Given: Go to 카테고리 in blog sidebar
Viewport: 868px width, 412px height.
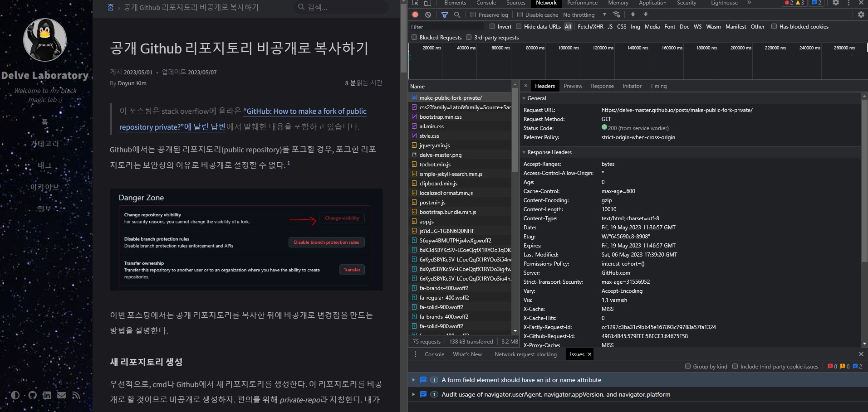Looking at the screenshot, I should pyautogui.click(x=44, y=143).
